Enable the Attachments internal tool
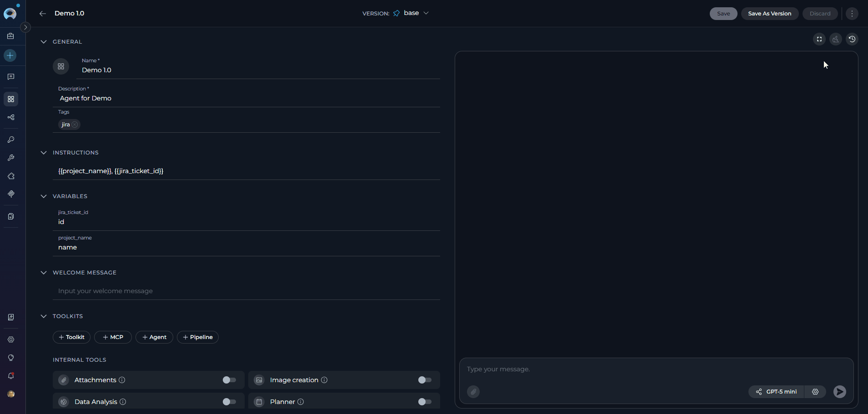868x414 pixels. click(x=229, y=380)
